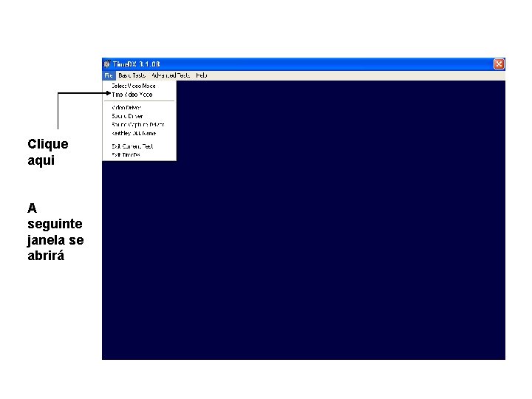The width and height of the screenshot is (532, 399).
Task: Click the TimeDX title bar application icon
Action: click(107, 64)
